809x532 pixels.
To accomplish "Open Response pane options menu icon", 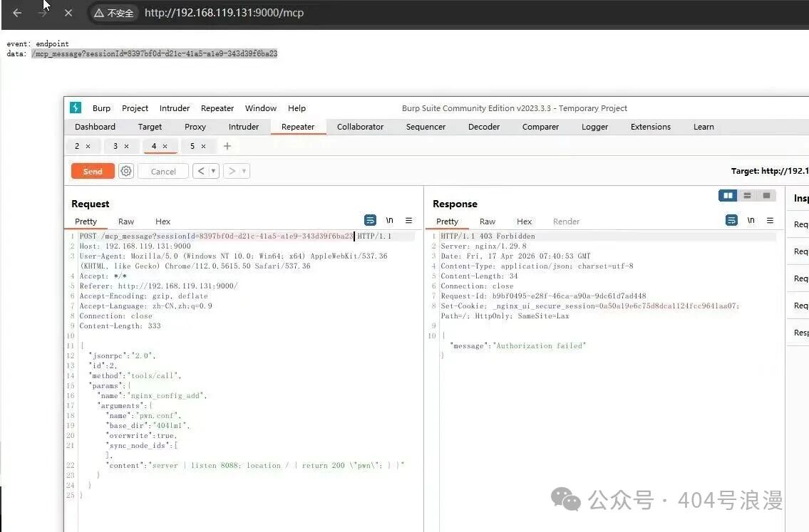I will pos(770,221).
